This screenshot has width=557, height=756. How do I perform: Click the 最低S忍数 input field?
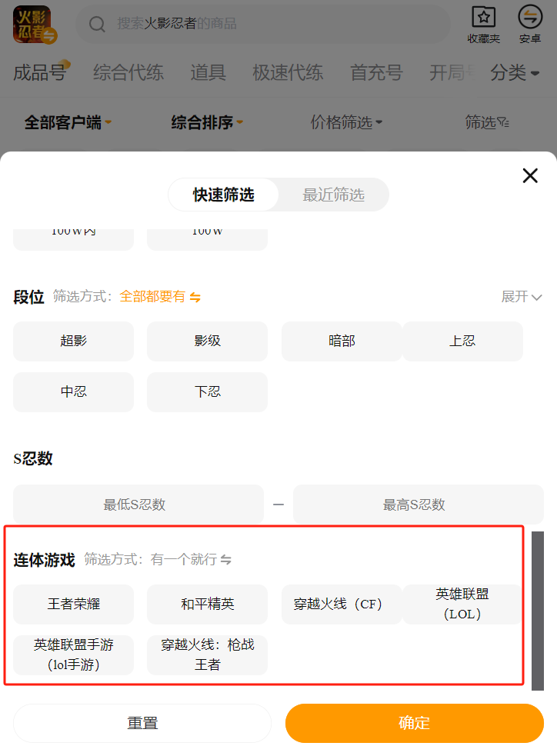[138, 505]
